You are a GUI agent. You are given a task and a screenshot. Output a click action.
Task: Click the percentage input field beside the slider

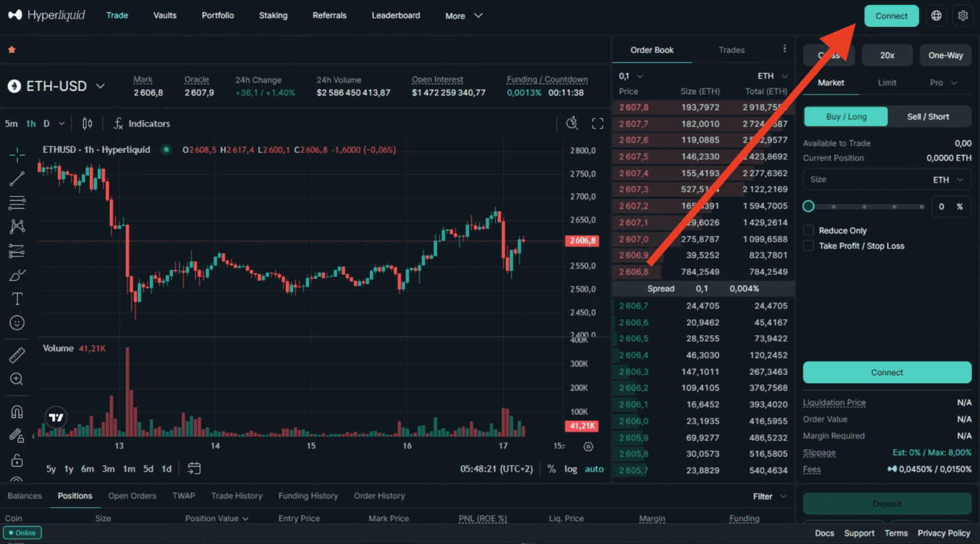(x=946, y=206)
